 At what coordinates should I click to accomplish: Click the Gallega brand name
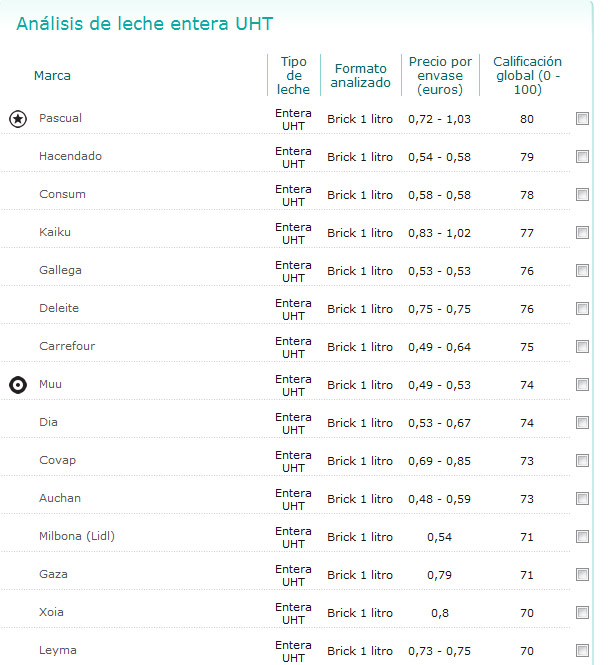(60, 271)
